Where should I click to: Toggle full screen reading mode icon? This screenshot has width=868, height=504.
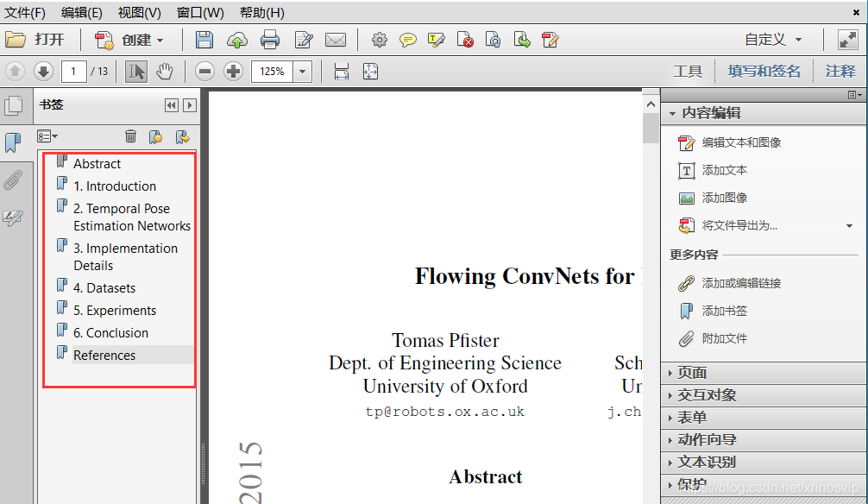(847, 40)
